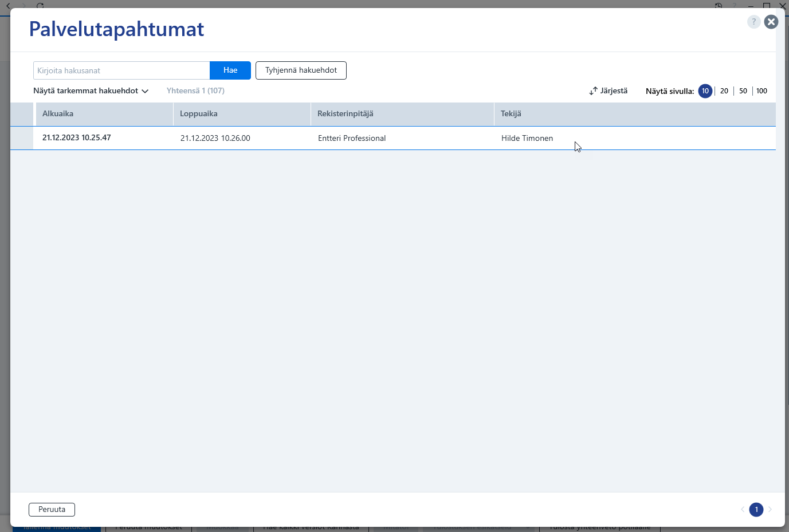Click browser reload icon

(40, 6)
